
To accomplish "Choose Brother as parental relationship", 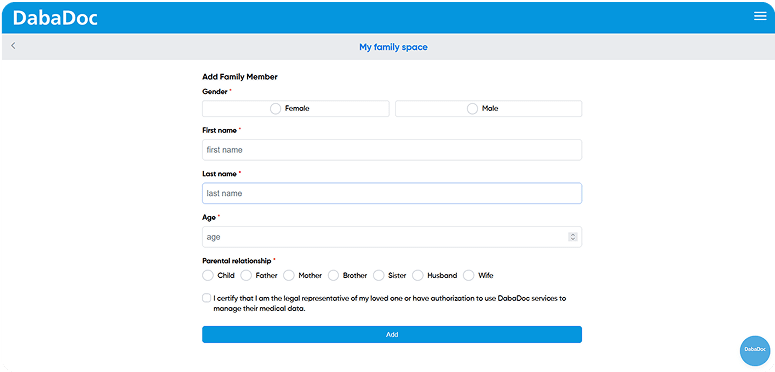I will (x=333, y=275).
